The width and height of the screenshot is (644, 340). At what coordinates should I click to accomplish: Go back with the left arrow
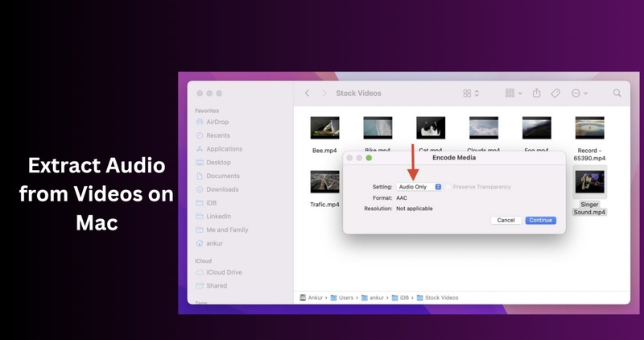pyautogui.click(x=307, y=93)
